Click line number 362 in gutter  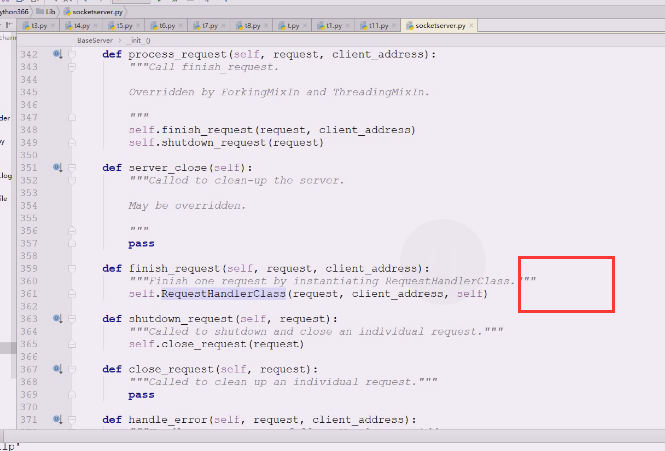pyautogui.click(x=29, y=306)
